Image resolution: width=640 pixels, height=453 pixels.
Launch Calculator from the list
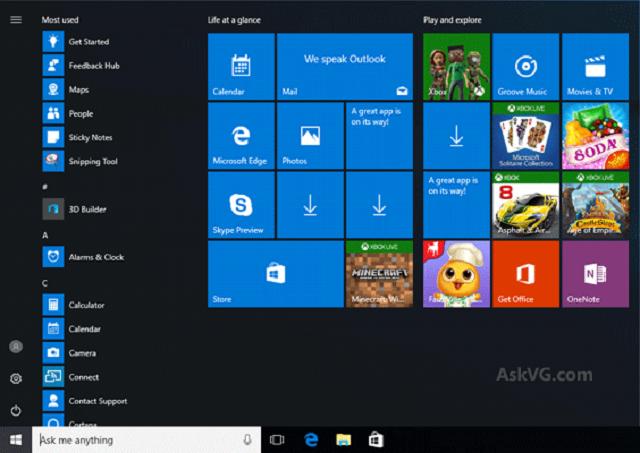click(74, 305)
